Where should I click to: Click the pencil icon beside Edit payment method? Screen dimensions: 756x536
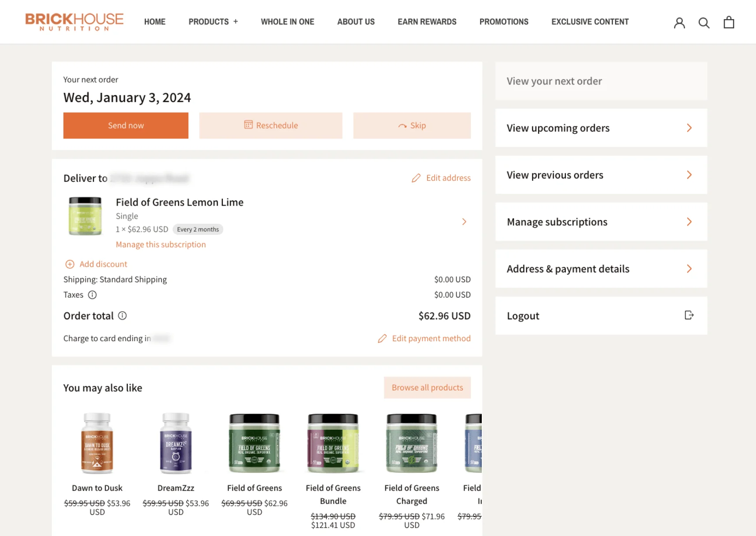382,338
